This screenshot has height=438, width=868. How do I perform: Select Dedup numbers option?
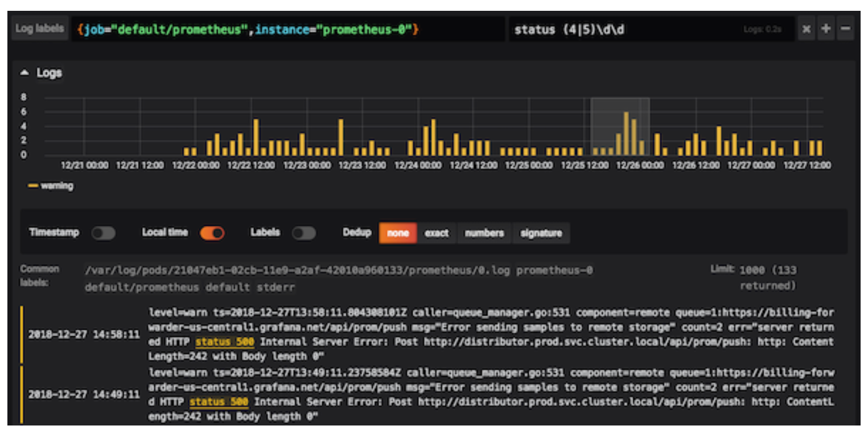click(484, 233)
